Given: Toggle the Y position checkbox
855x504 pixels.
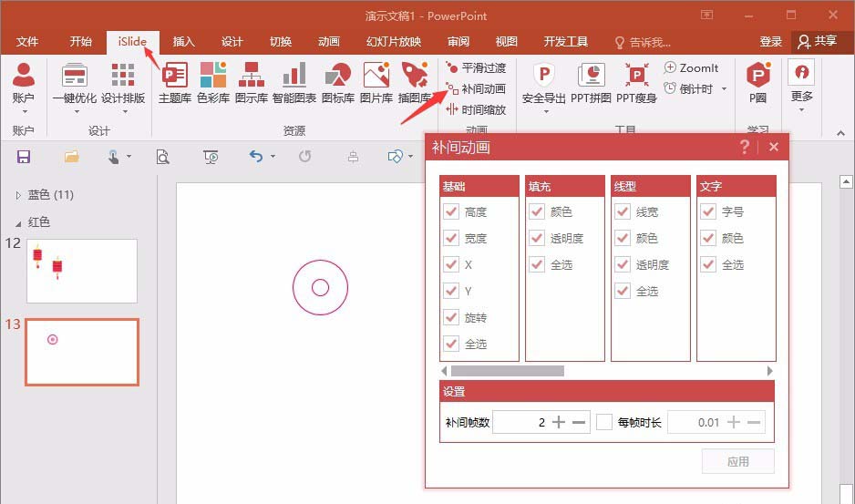Looking at the screenshot, I should pyautogui.click(x=451, y=292).
